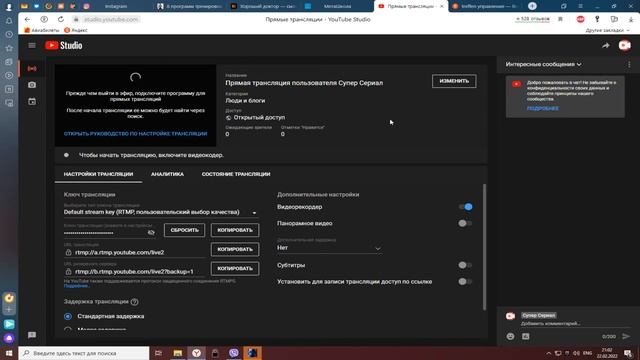Click the share arrow icon in header
The height and width of the screenshot is (360, 640).
coord(606,45)
